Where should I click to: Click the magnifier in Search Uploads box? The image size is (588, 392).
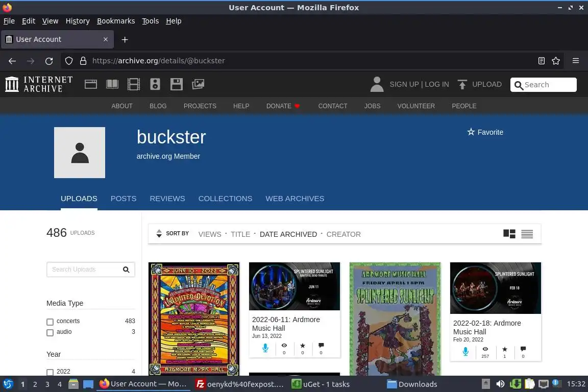[126, 269]
